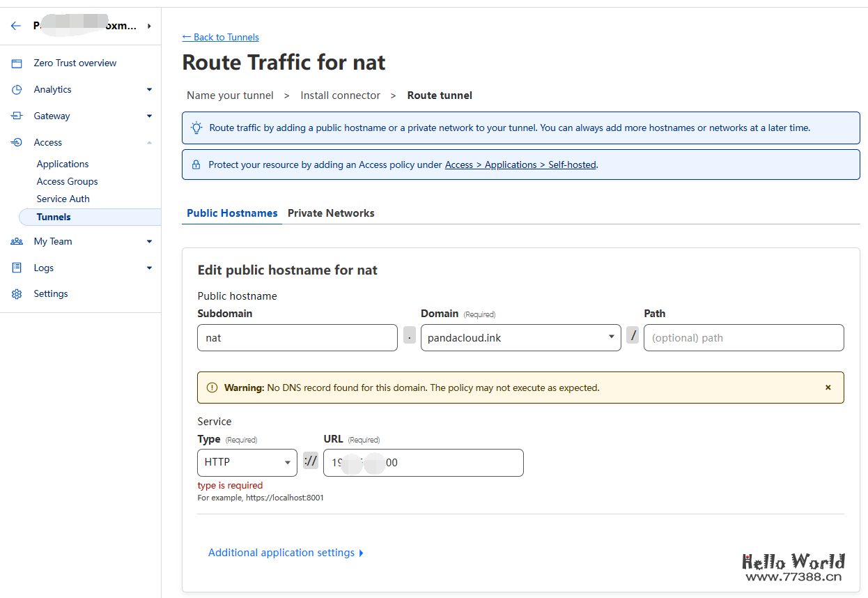The width and height of the screenshot is (868, 598).
Task: Click the Analytics clock icon in sidebar
Action: [17, 90]
